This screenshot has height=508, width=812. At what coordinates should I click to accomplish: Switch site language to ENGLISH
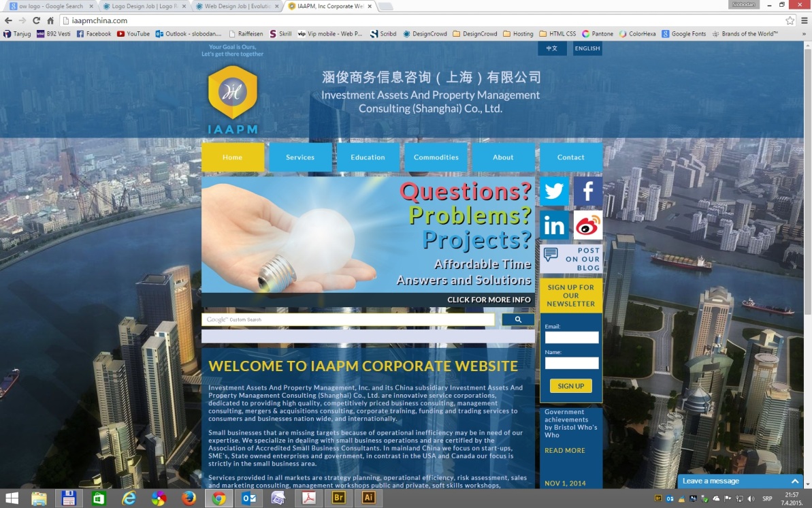pos(587,48)
